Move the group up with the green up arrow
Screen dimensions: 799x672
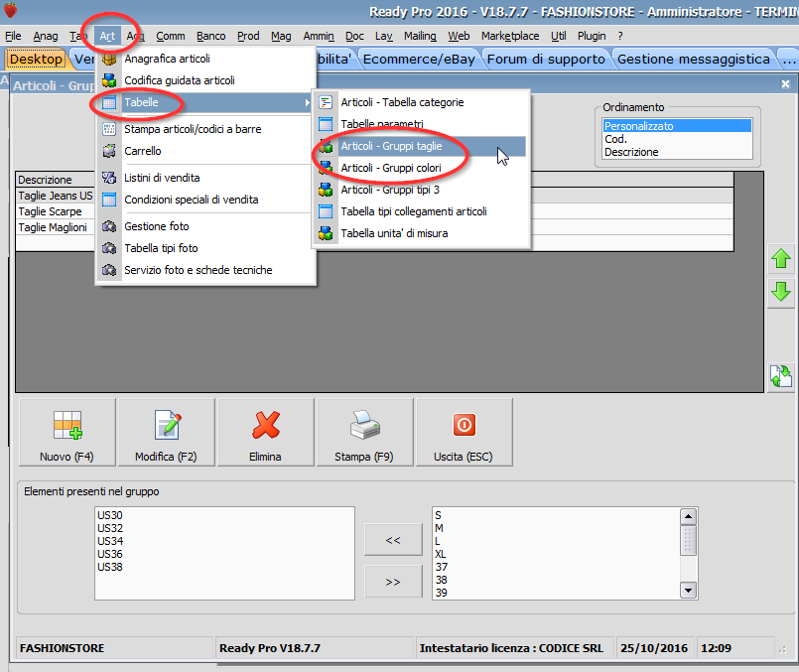[x=781, y=258]
